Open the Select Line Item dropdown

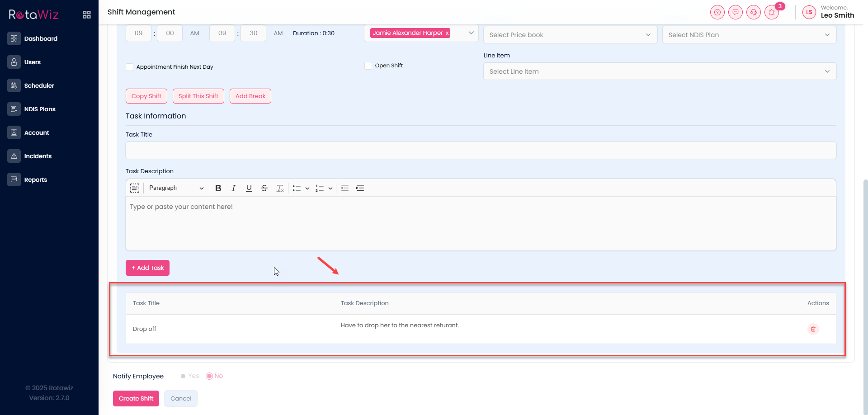(659, 71)
